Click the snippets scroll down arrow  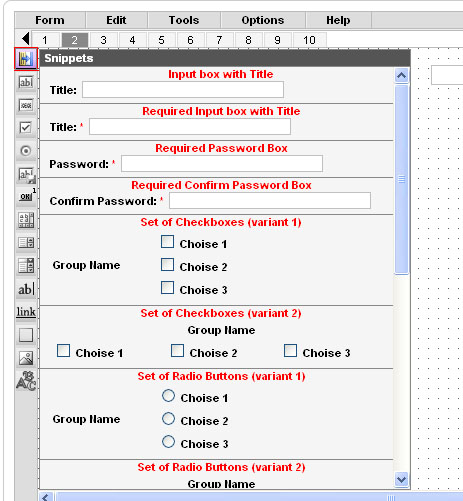[402, 479]
